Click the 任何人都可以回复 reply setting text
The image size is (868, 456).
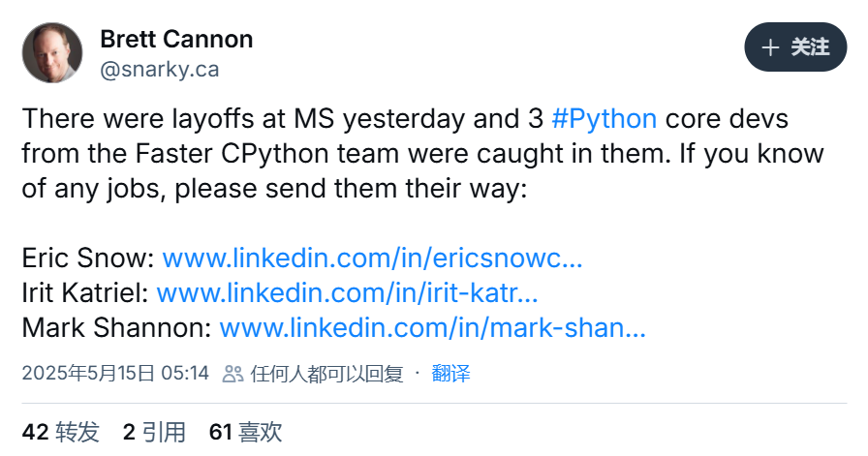[326, 374]
